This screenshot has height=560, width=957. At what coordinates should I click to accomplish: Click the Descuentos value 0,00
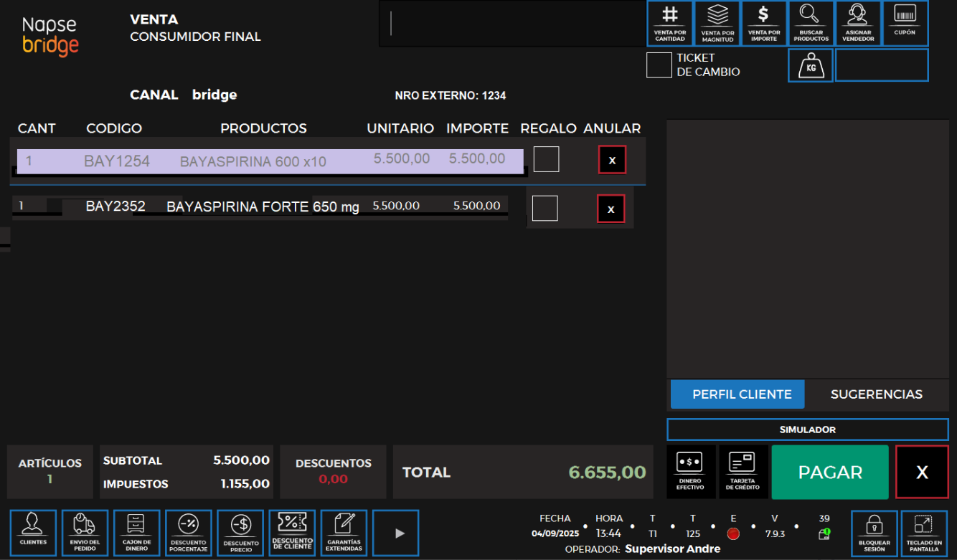tap(333, 479)
